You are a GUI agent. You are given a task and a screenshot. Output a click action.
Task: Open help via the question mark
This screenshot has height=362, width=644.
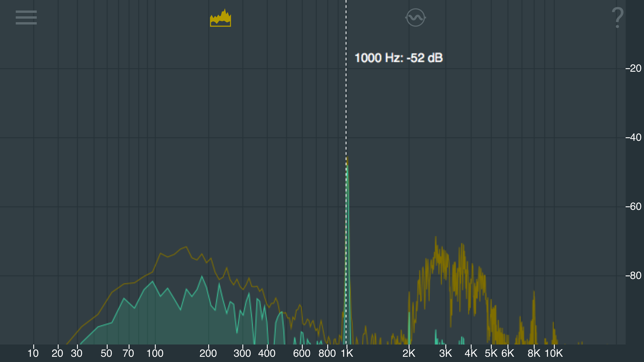[617, 18]
